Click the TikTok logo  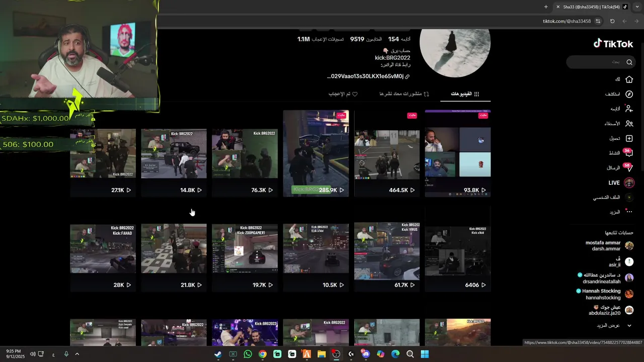613,44
